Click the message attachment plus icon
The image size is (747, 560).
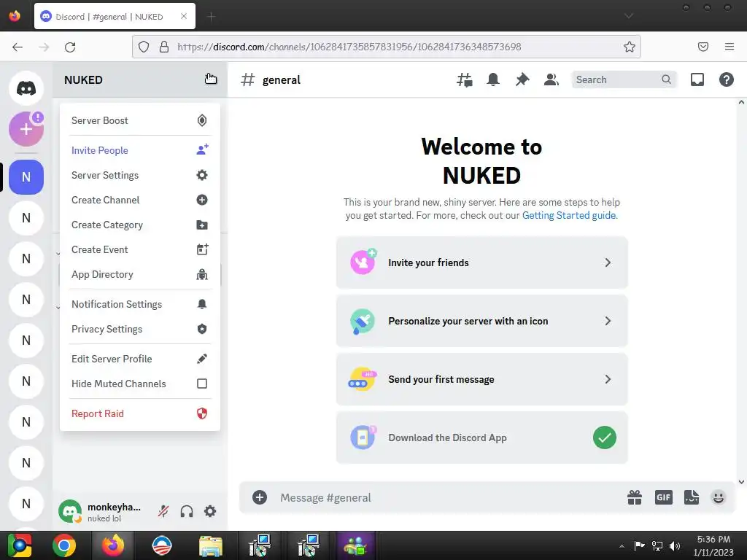coord(260,497)
